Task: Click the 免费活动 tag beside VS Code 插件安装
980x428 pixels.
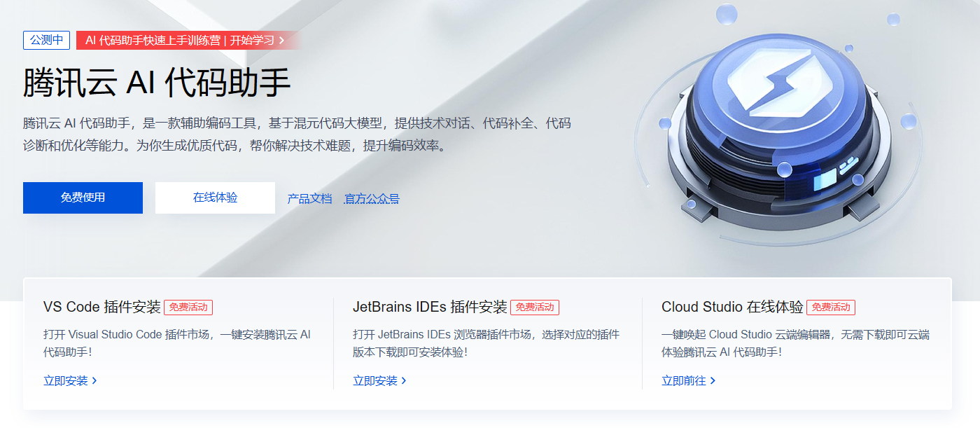Action: coord(188,307)
